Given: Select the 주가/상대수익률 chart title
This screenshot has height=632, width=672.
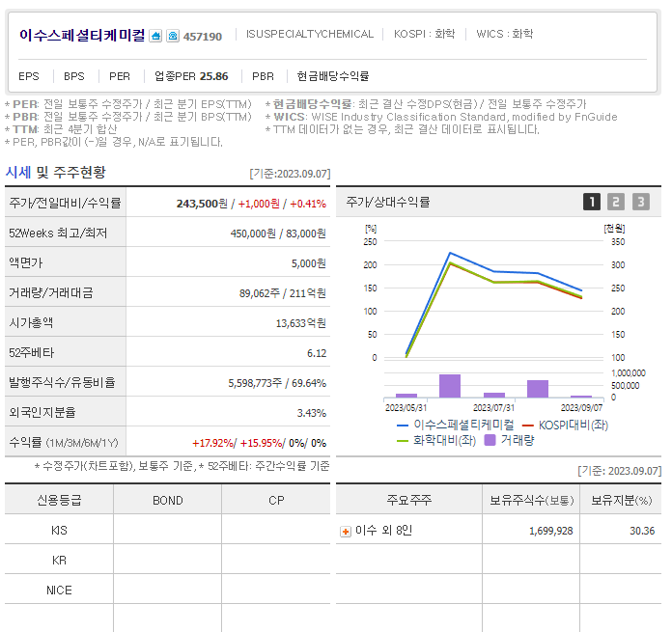Looking at the screenshot, I should [388, 202].
